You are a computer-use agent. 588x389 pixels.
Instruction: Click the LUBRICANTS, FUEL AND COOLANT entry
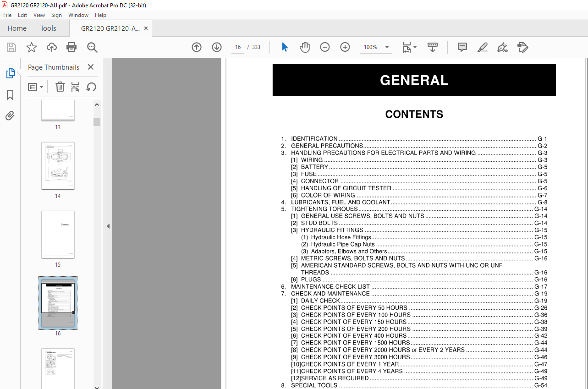414,202
